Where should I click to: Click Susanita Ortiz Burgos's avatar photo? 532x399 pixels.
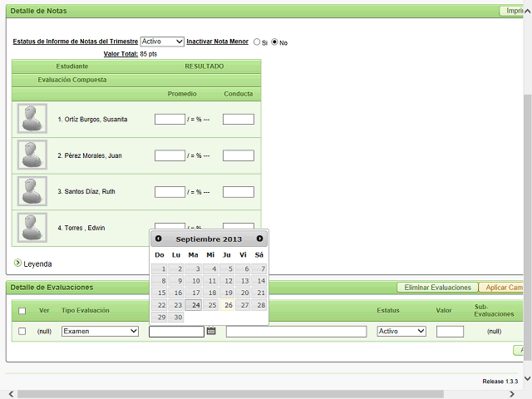(x=32, y=119)
